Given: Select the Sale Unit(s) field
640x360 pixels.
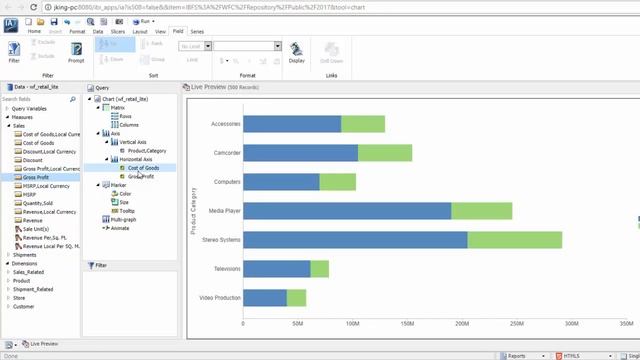Looking at the screenshot, I should click(36, 229).
